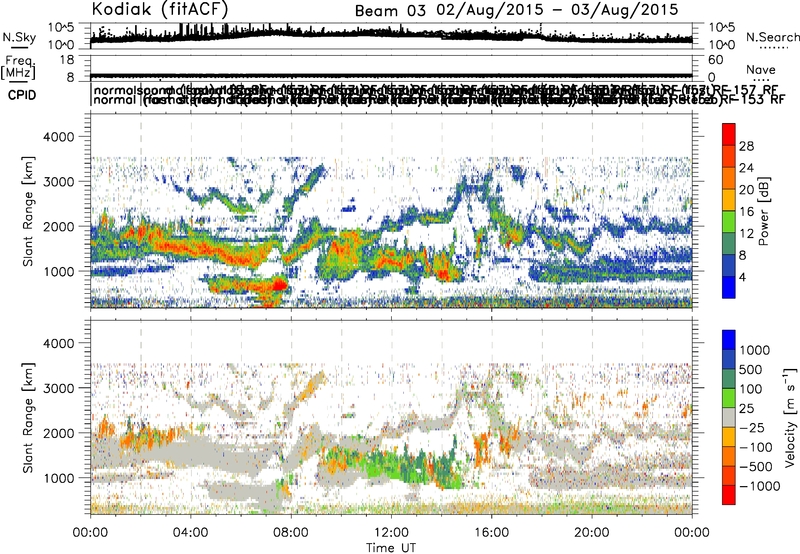The image size is (800, 554).
Task: Click the '04:00' time axis tick label
Action: point(190,533)
